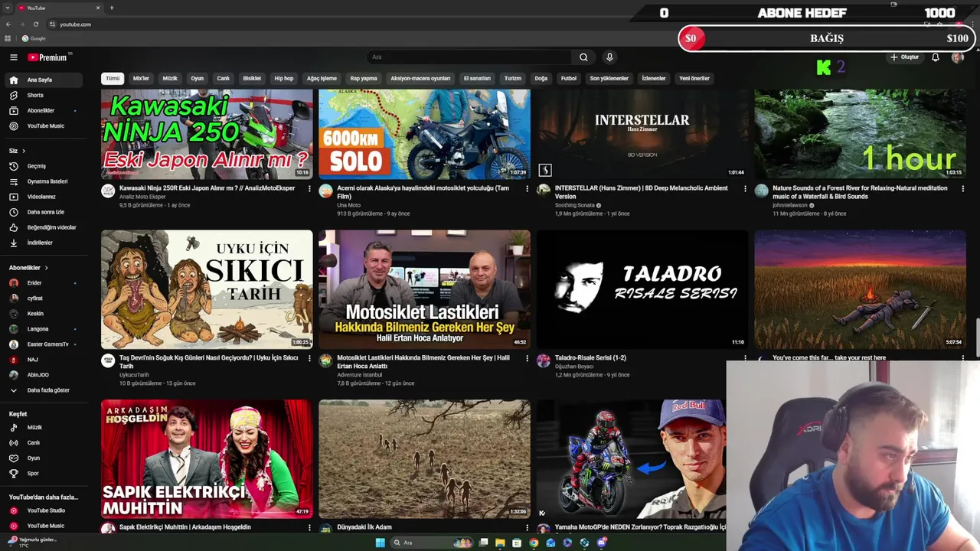The width and height of the screenshot is (980, 551).
Task: Select the Bisiklet filter chip
Action: click(x=252, y=78)
